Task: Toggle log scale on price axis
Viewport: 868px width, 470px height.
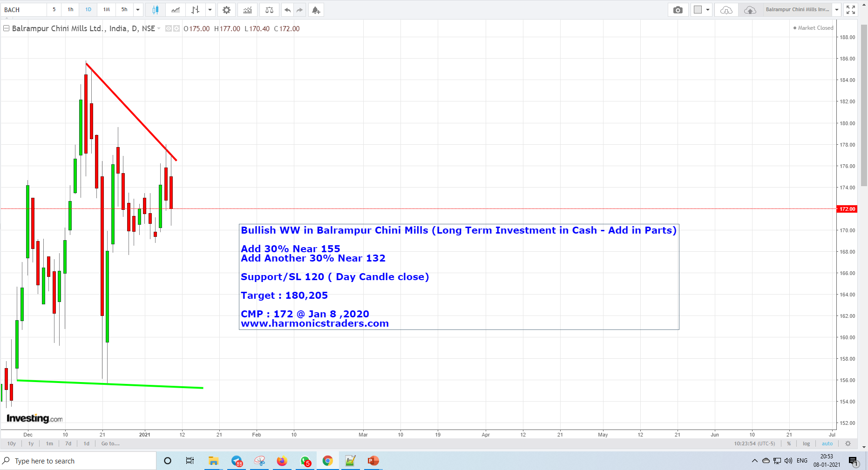Action: coord(806,443)
